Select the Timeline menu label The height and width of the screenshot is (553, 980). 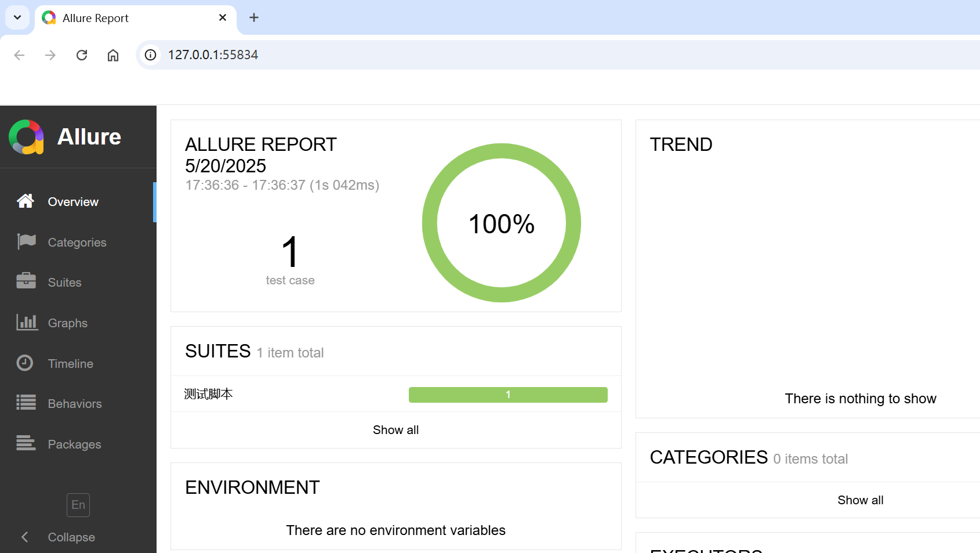tap(70, 364)
